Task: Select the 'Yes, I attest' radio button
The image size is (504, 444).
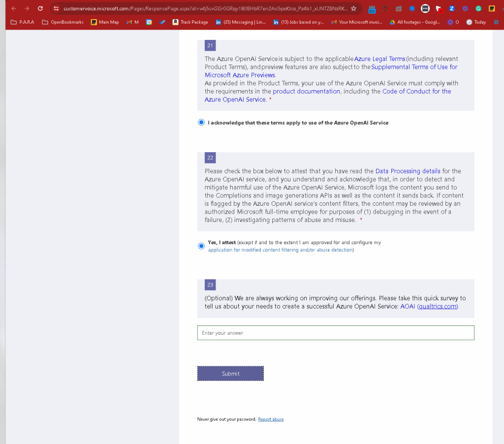Action: click(201, 246)
